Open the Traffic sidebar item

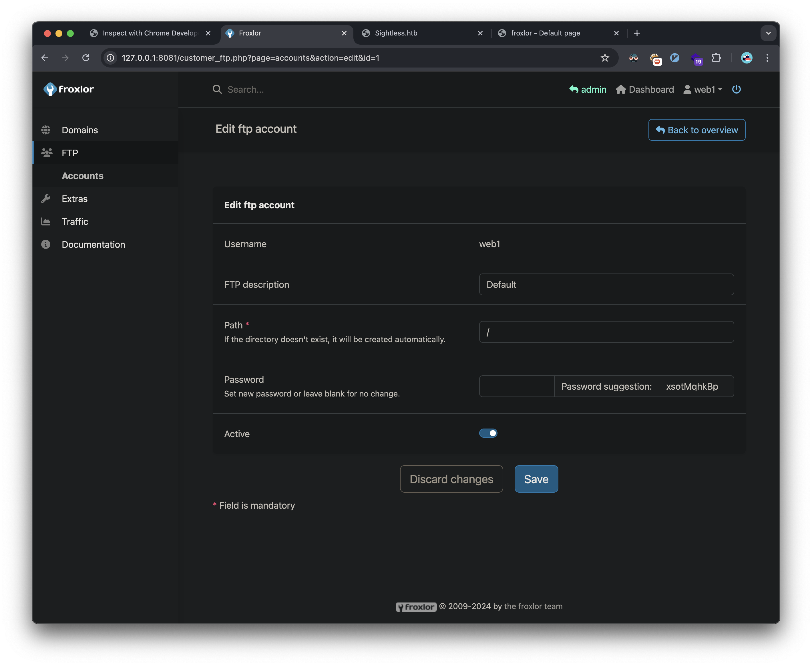coord(75,222)
